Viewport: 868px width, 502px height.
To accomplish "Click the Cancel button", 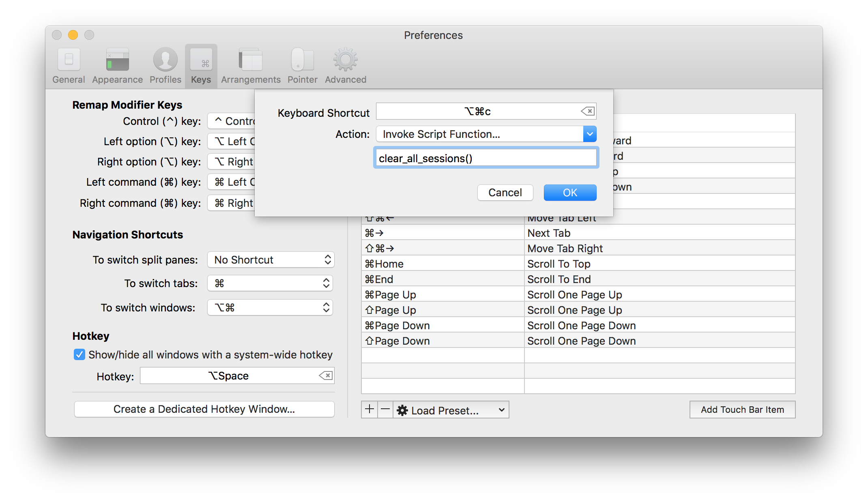I will pyautogui.click(x=505, y=192).
